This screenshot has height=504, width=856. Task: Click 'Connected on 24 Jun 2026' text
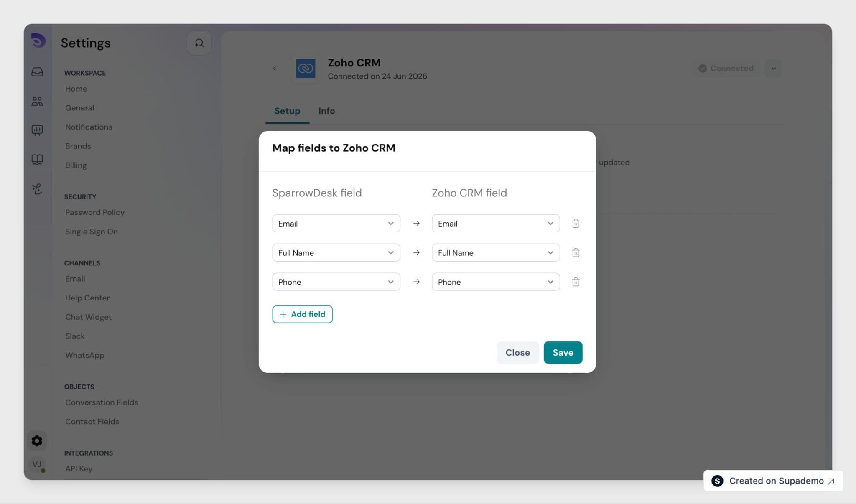(377, 76)
